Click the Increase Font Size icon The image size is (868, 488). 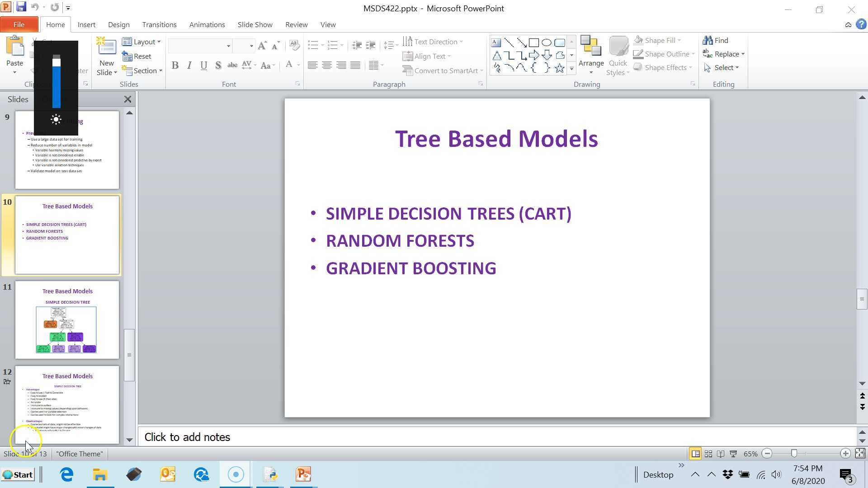(x=262, y=45)
